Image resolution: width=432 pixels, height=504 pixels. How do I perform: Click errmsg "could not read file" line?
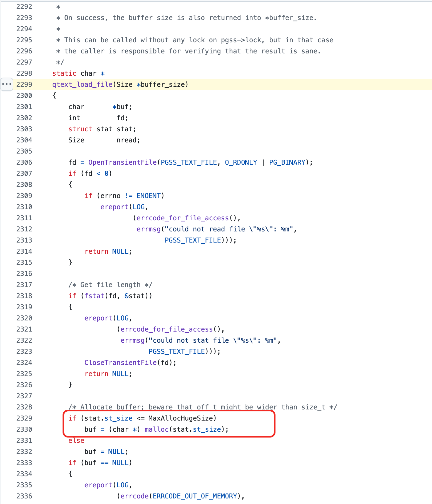(x=217, y=229)
